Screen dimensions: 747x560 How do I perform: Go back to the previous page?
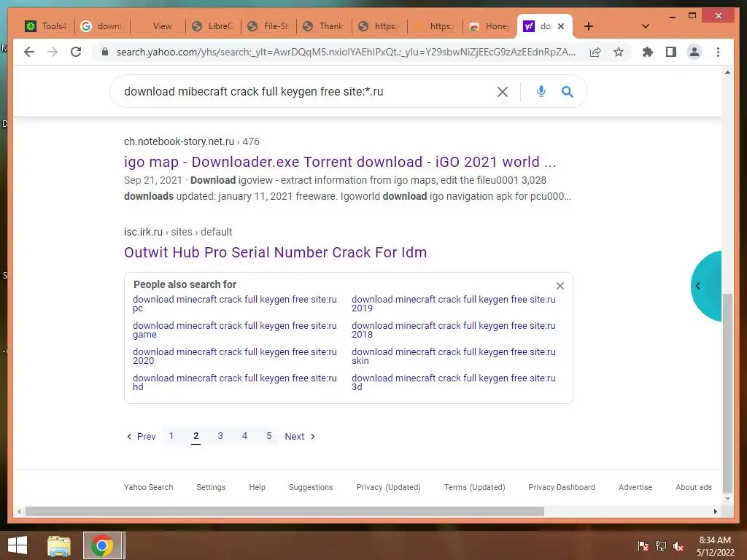click(x=29, y=52)
